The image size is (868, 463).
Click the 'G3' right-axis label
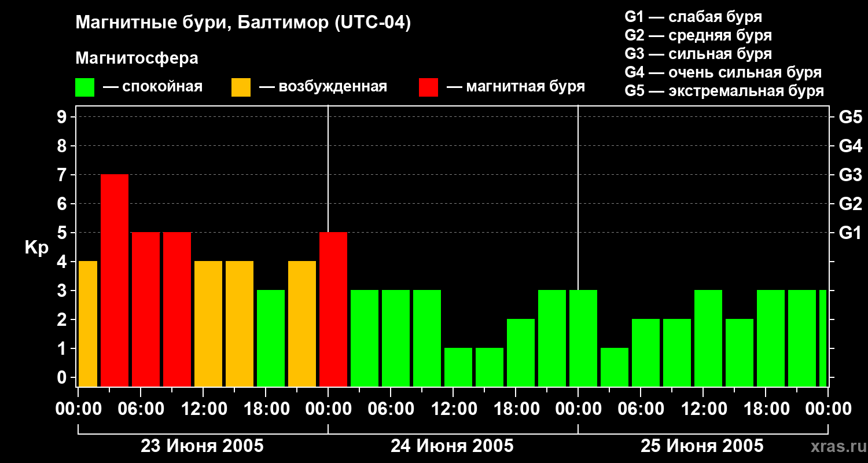click(x=850, y=175)
